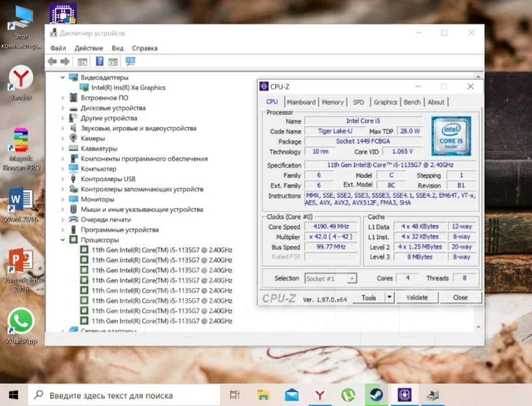Viewport: 532px width, 406px height.
Task: Click the Device Manager scrollbar down arrow
Action: (x=478, y=326)
